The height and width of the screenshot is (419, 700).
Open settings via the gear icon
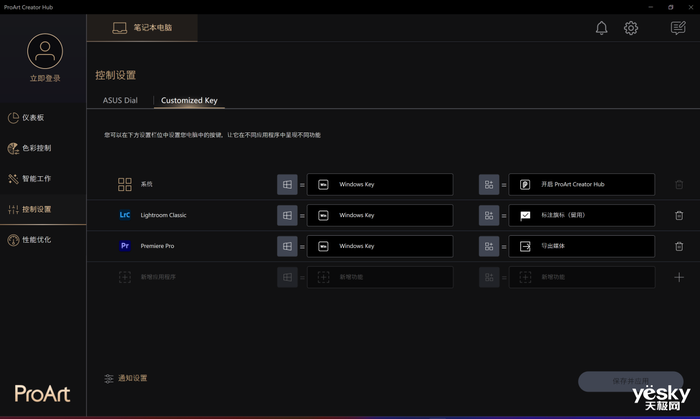point(631,28)
